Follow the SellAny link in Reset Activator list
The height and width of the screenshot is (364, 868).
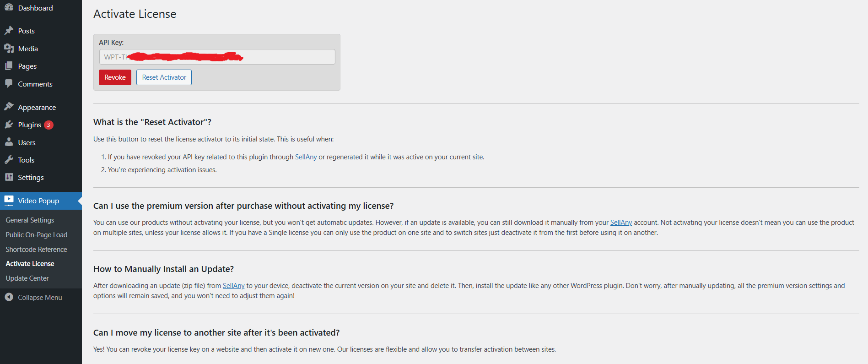click(x=306, y=157)
